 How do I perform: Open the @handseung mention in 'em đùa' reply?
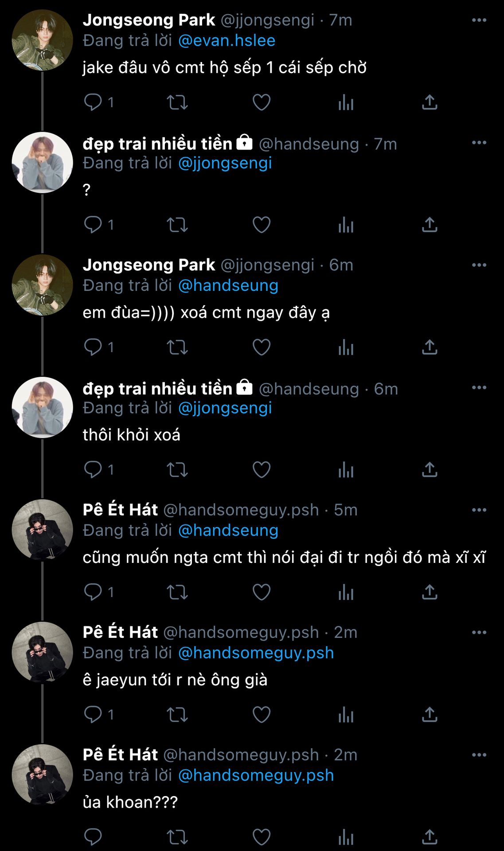228,285
